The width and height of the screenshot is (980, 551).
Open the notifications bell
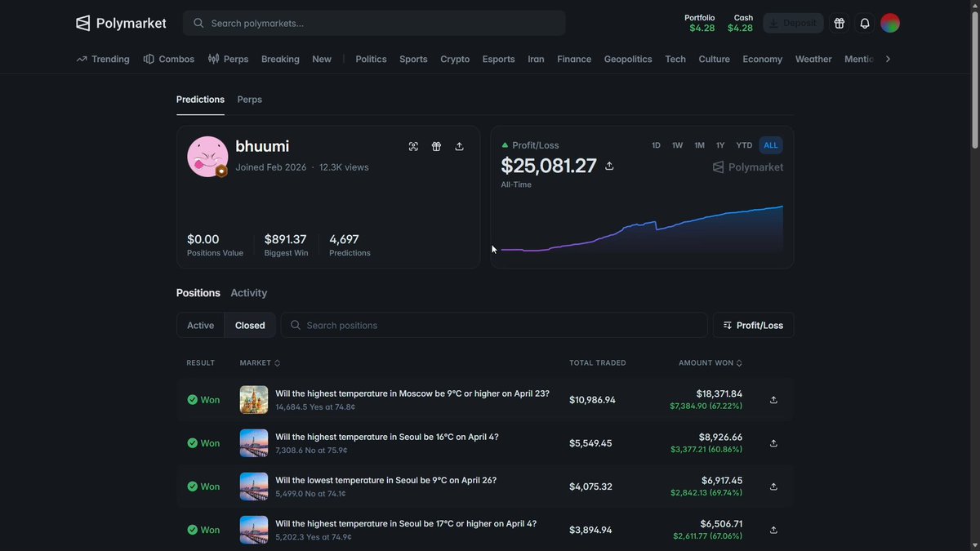[864, 23]
